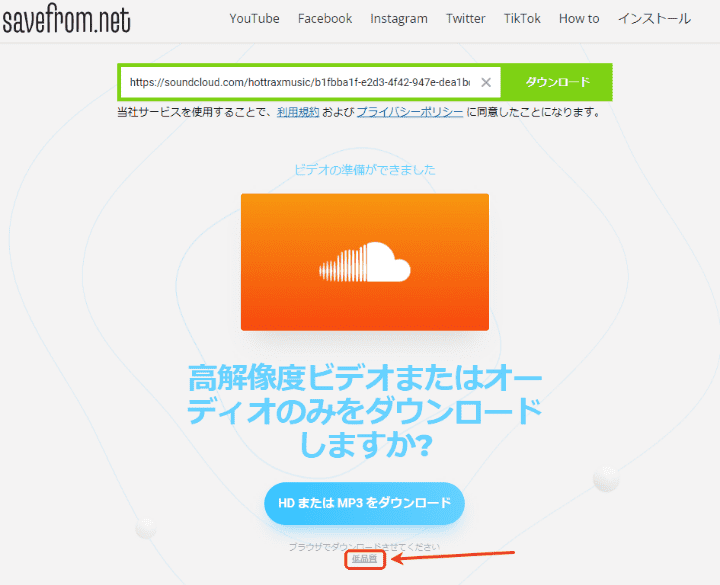Open the インストール menu item

click(x=654, y=19)
